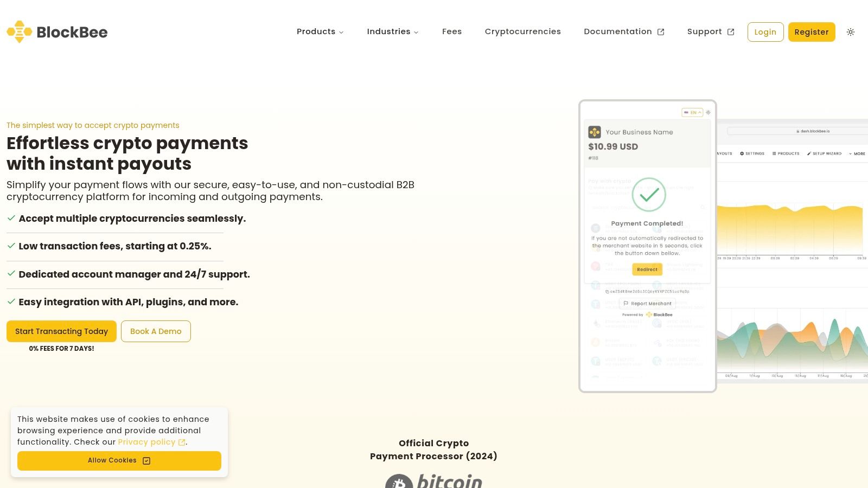This screenshot has height=488, width=868.
Task: Open the EN language selector in the payment widget
Action: point(692,112)
